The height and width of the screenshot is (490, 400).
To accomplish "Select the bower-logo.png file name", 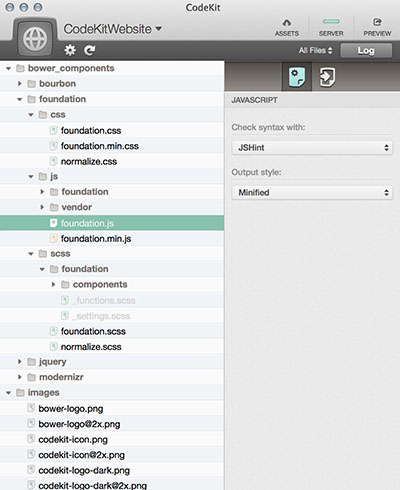I will [x=71, y=409].
